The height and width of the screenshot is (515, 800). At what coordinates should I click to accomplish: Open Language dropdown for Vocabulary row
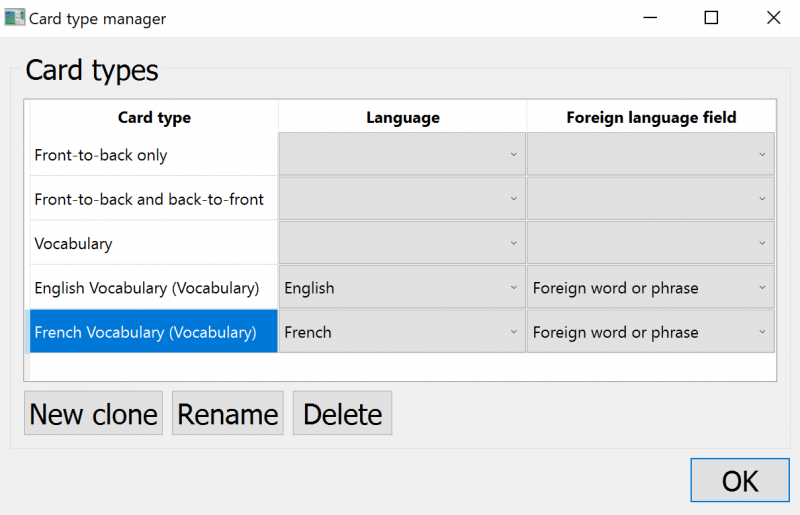[402, 243]
